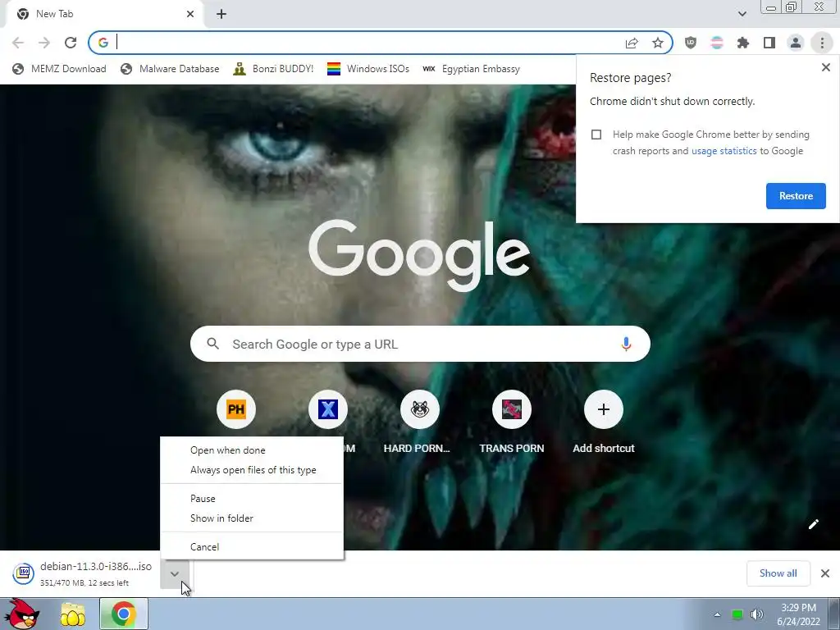Click the debian ISO file icon in downloads bar
840x630 pixels.
pos(24,573)
